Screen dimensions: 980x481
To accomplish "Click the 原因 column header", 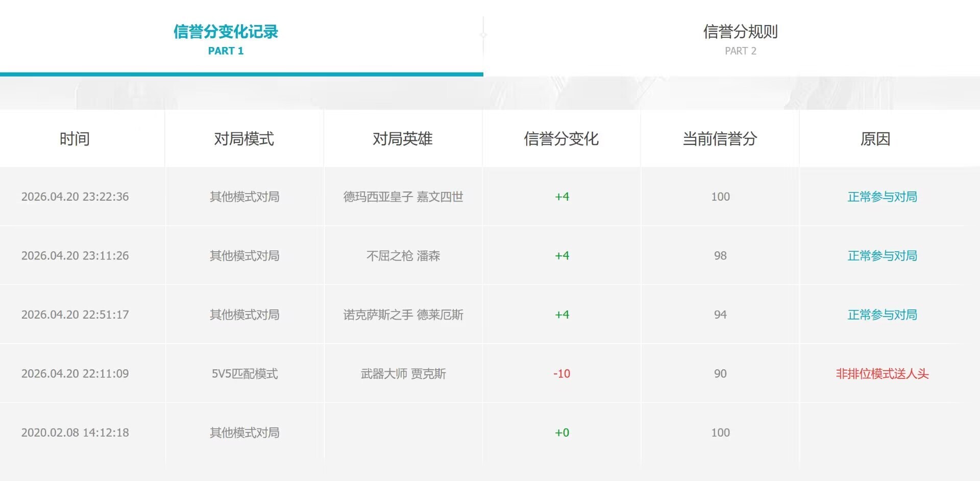I will tap(875, 139).
